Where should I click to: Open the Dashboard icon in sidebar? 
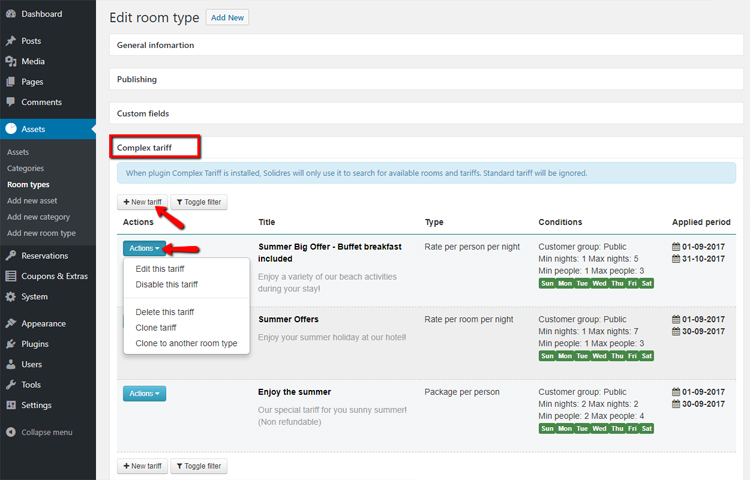coord(10,14)
